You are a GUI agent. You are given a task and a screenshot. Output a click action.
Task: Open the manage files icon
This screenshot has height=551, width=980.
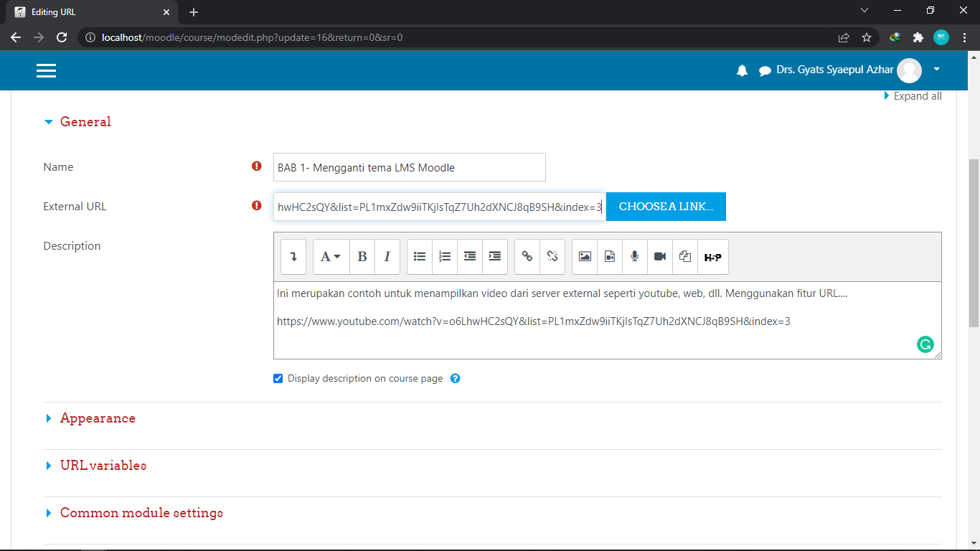(685, 257)
